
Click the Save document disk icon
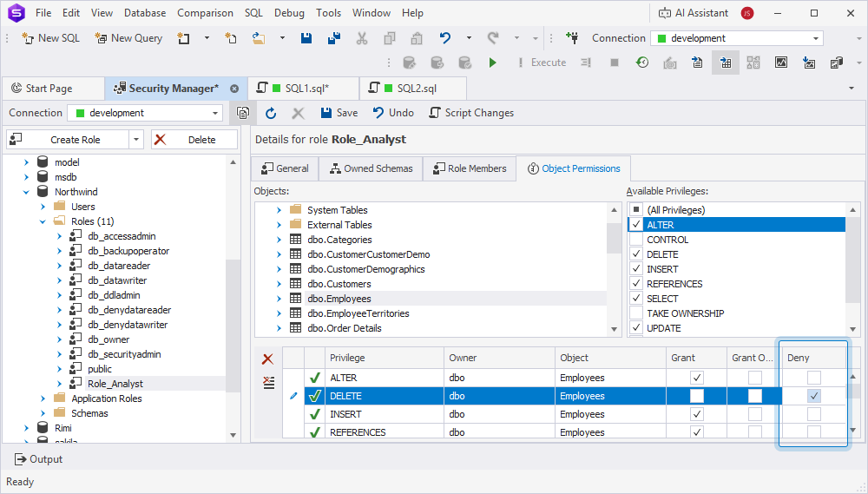coord(306,38)
